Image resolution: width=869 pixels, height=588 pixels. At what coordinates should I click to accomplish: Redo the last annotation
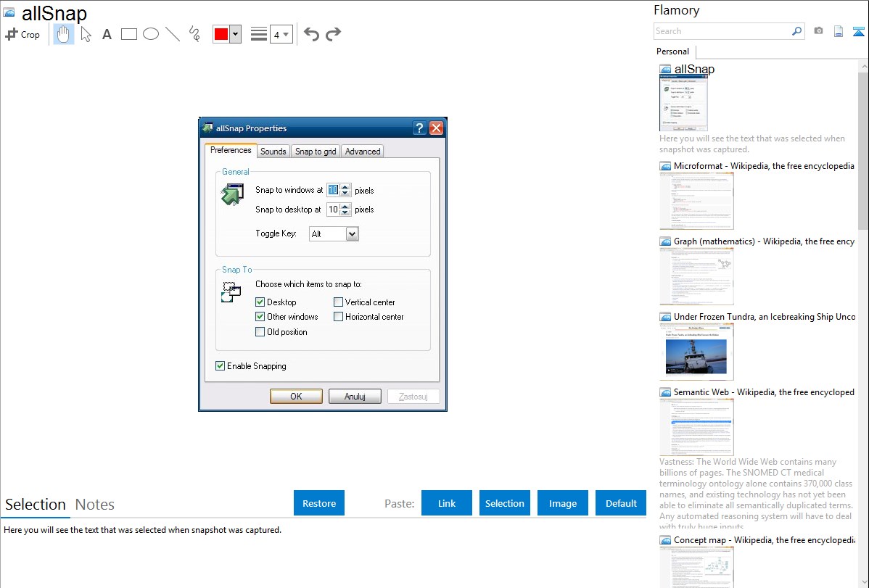[x=333, y=34]
